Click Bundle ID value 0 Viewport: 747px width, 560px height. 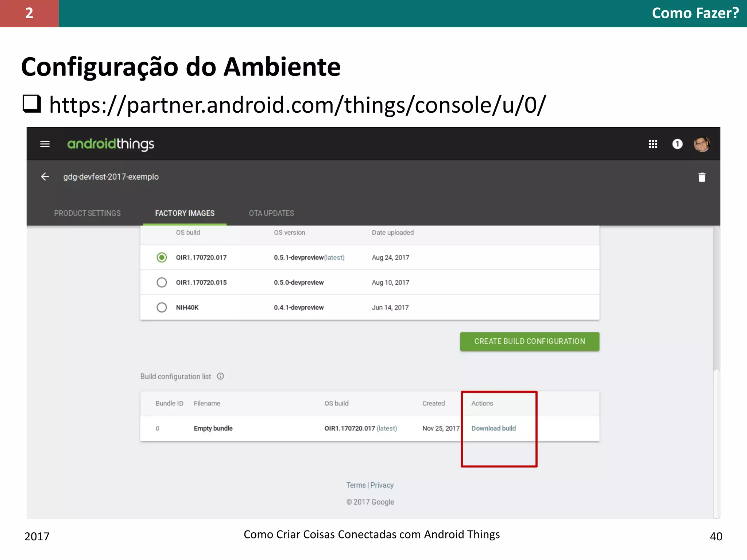158,428
